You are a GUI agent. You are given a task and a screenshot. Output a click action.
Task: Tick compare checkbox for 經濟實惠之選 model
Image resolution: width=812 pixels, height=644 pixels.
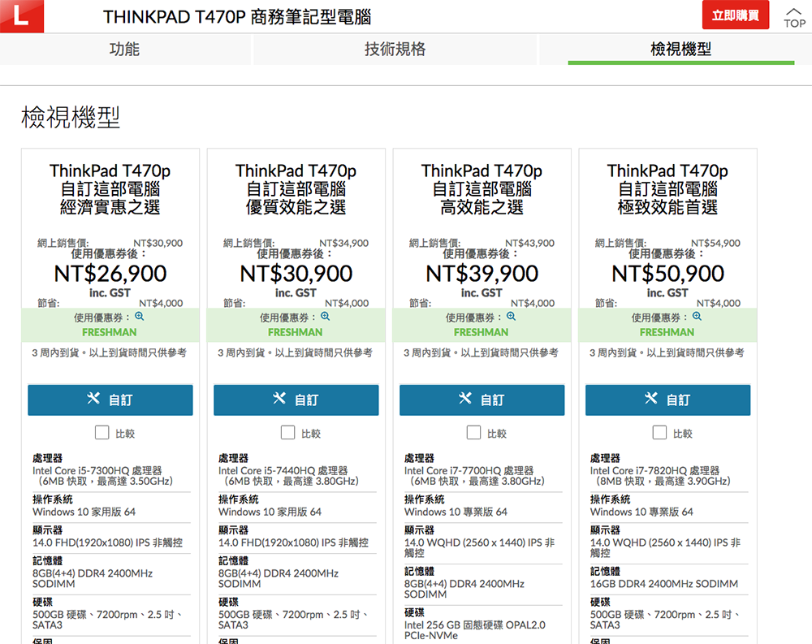102,433
